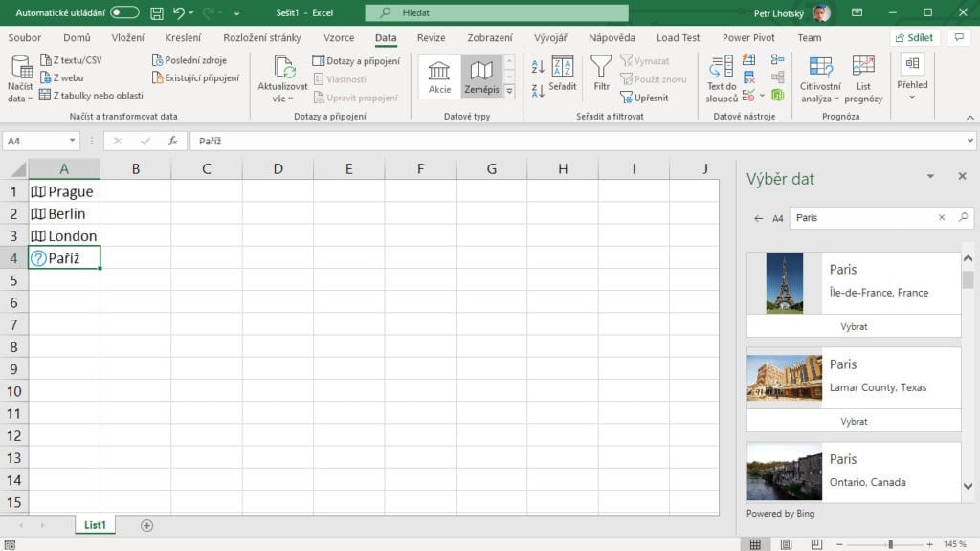Switch to Page Layout view in status bar

coord(786,544)
